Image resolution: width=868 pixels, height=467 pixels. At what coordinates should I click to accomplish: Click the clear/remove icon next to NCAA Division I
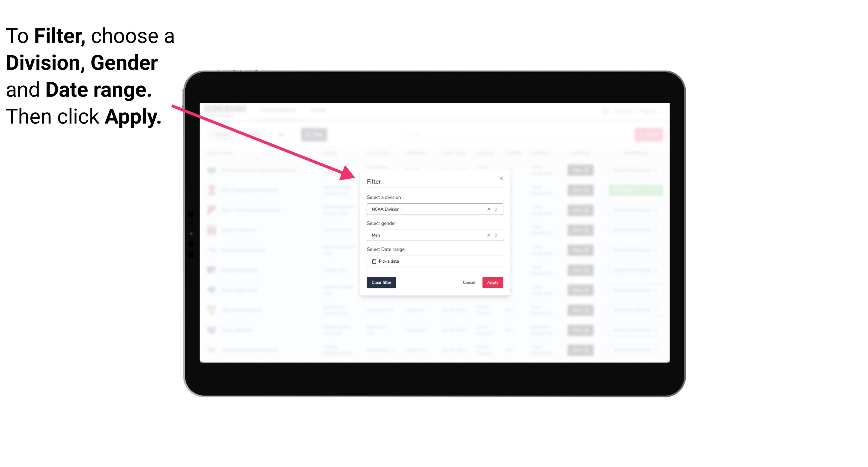pos(488,209)
